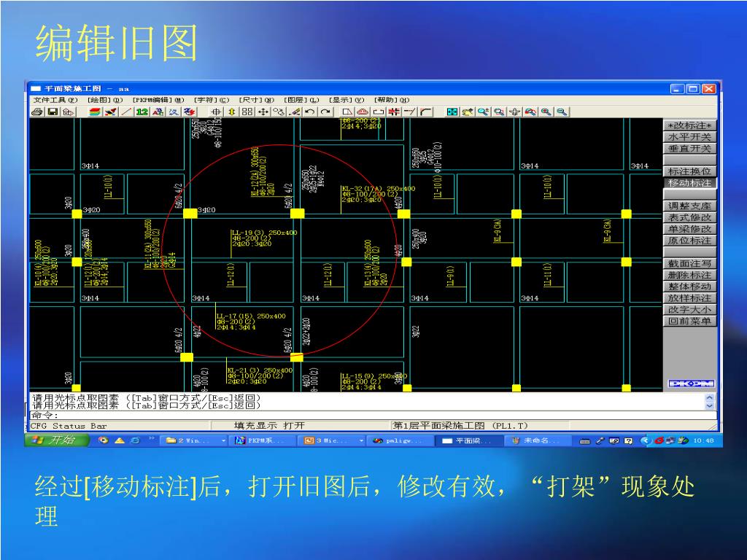747x560 pixels.
Task: Click the cyan zoom-extents icon
Action: pyautogui.click(x=452, y=112)
